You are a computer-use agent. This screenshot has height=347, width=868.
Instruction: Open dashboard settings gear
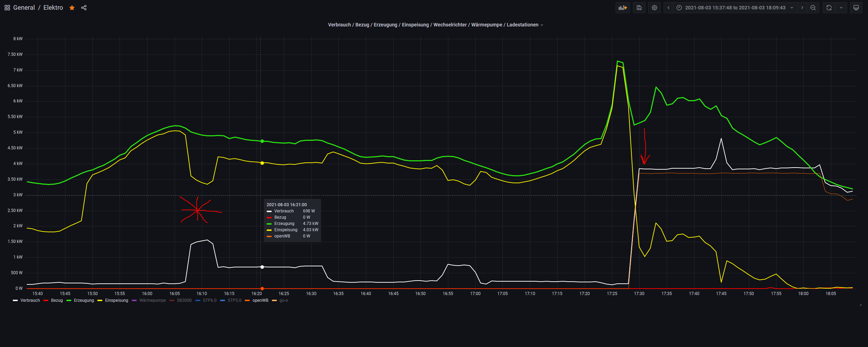point(654,8)
